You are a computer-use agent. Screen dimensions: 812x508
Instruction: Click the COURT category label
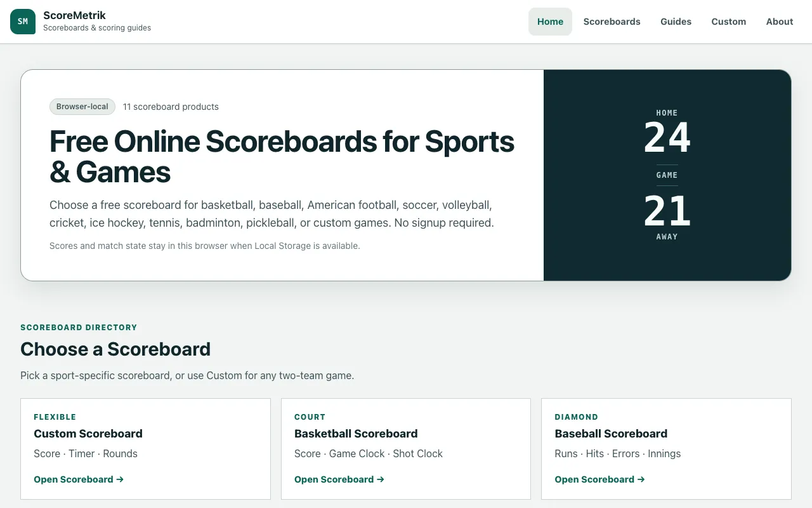[x=310, y=417]
